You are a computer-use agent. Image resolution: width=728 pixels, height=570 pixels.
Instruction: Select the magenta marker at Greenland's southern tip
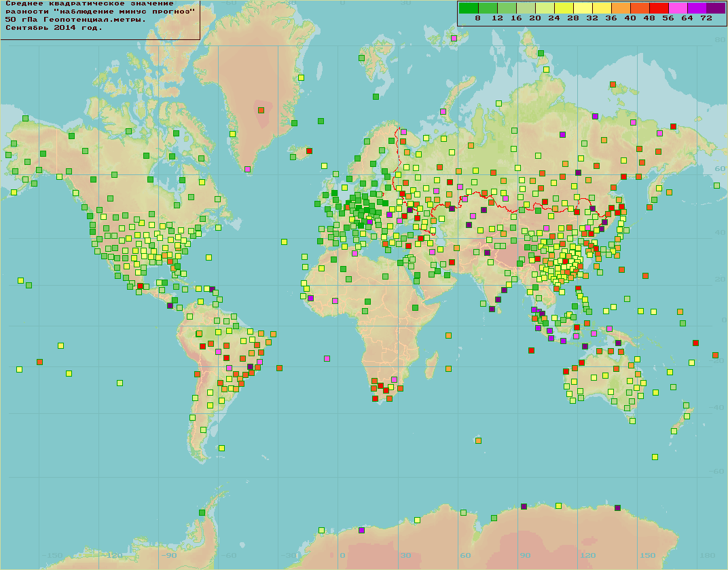[247, 169]
